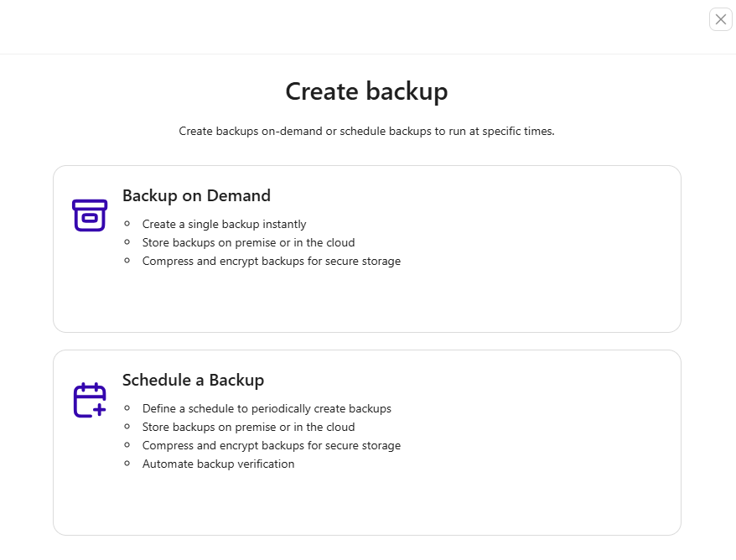Click the Backup on Demand archive box icon
The height and width of the screenshot is (560, 736).
point(90,215)
